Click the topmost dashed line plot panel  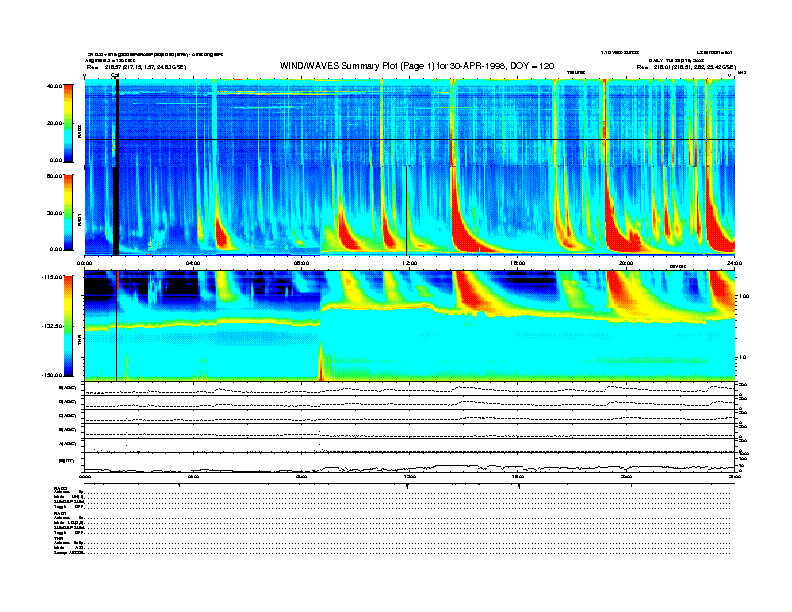(x=410, y=389)
